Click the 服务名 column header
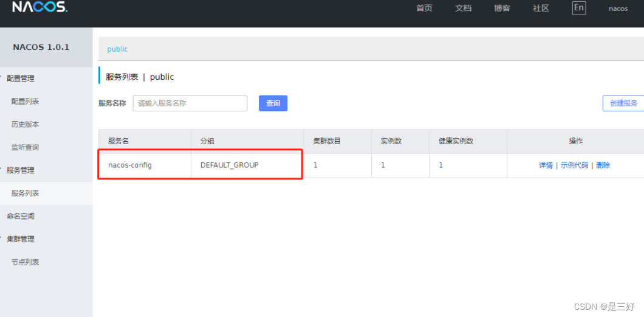 145,141
